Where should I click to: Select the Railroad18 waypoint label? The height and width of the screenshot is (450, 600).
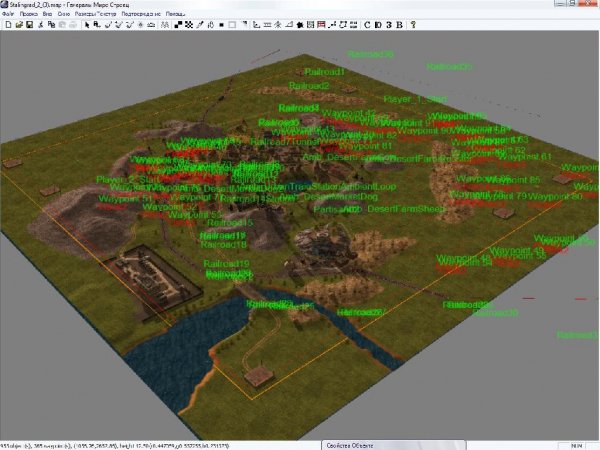[x=224, y=244]
